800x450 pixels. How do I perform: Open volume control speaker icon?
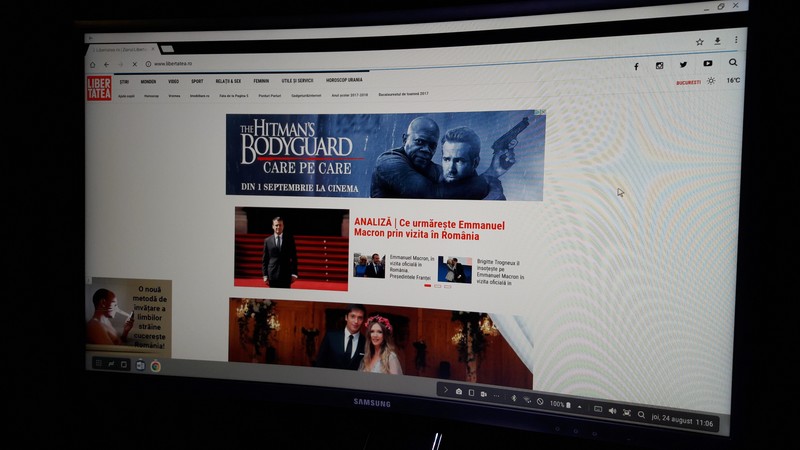[612, 411]
